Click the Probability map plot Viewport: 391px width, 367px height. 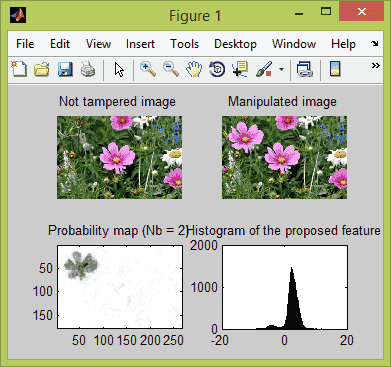pos(120,287)
